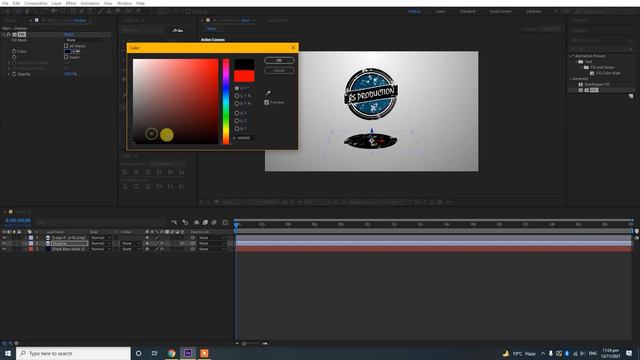The image size is (640, 360).
Task: Open the Animation menu
Action: pyautogui.click(x=90, y=3)
